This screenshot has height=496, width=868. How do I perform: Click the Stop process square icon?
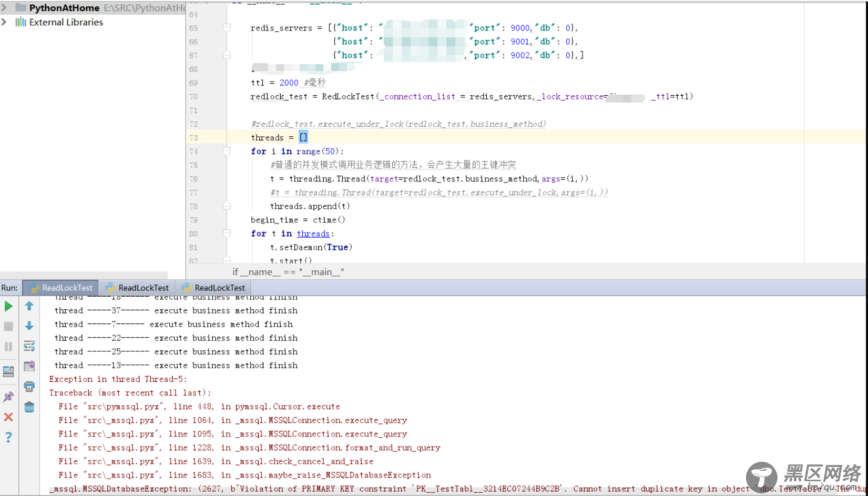point(8,326)
